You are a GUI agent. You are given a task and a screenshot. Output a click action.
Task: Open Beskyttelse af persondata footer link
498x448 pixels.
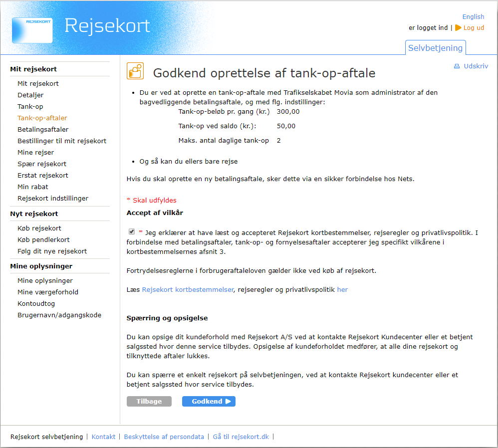pos(164,437)
